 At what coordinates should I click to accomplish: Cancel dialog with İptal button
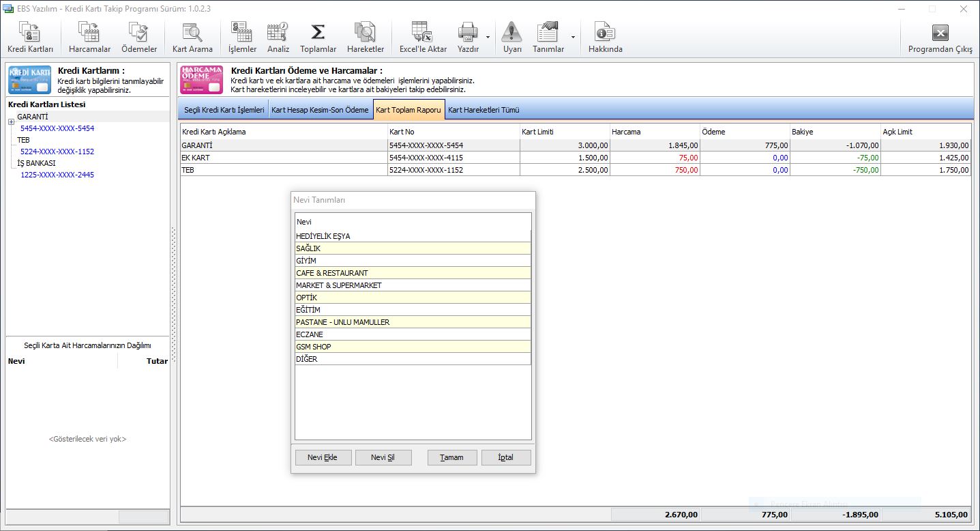(x=506, y=457)
